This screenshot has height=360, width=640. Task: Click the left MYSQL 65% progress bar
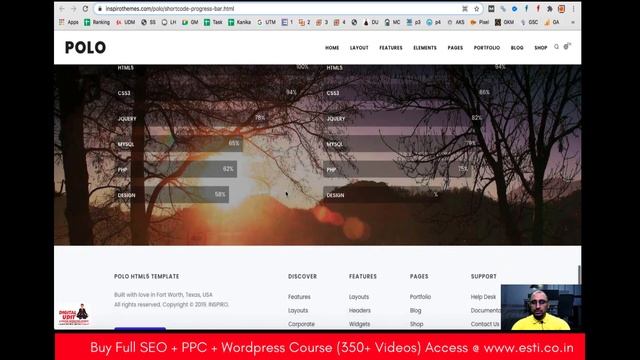click(x=179, y=144)
